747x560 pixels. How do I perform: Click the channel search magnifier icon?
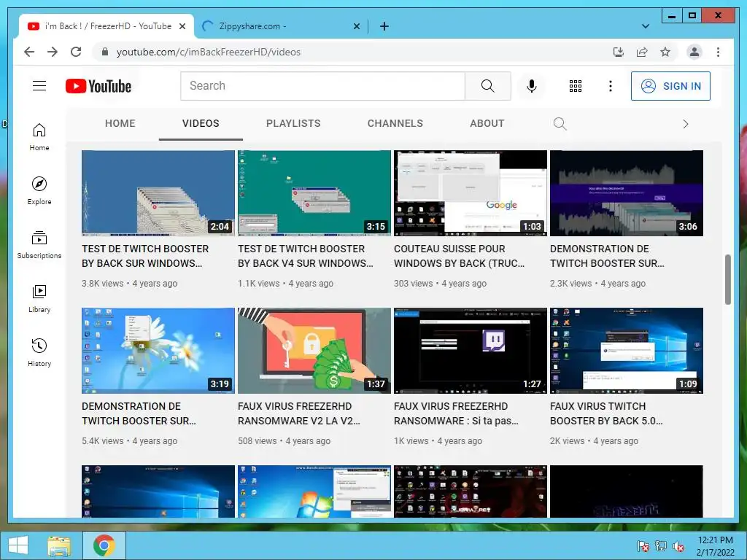pyautogui.click(x=560, y=124)
